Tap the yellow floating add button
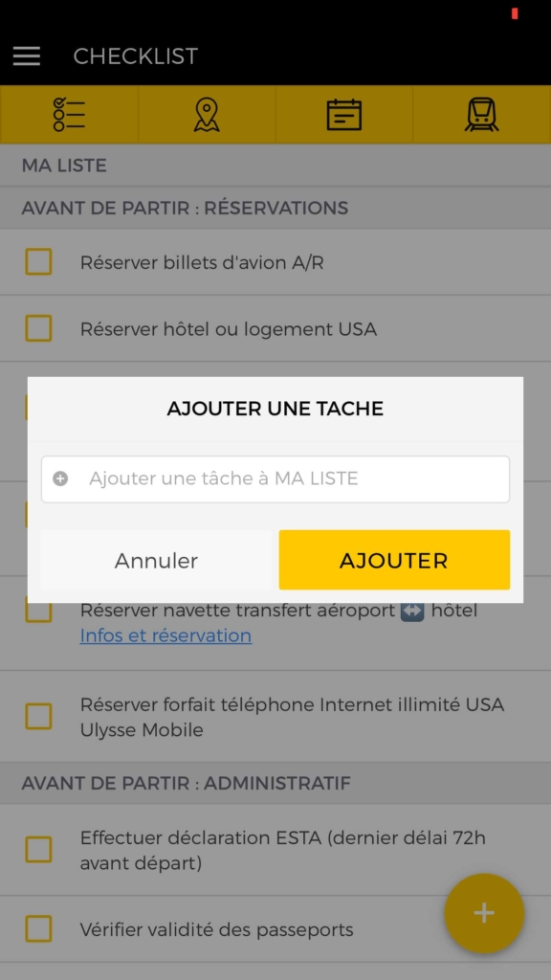 pyautogui.click(x=484, y=914)
